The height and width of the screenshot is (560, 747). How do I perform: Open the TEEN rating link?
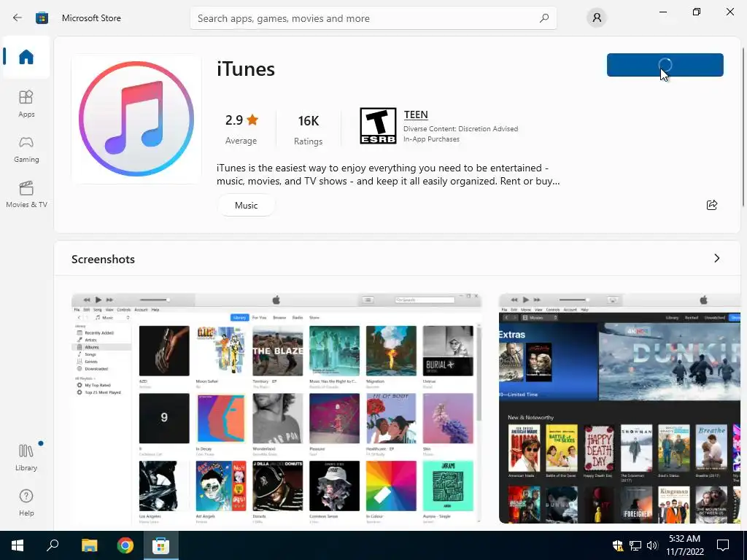tap(416, 114)
